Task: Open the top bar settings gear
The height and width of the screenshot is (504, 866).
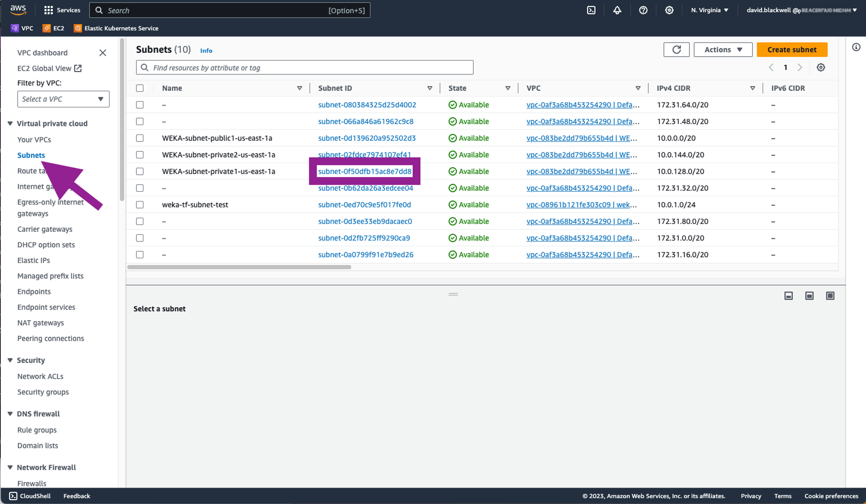Action: (669, 10)
